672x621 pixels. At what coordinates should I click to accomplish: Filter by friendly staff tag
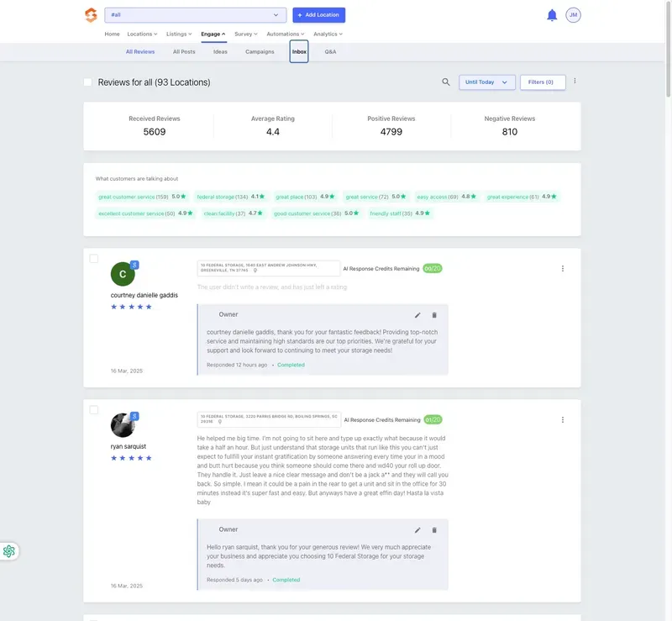click(401, 213)
